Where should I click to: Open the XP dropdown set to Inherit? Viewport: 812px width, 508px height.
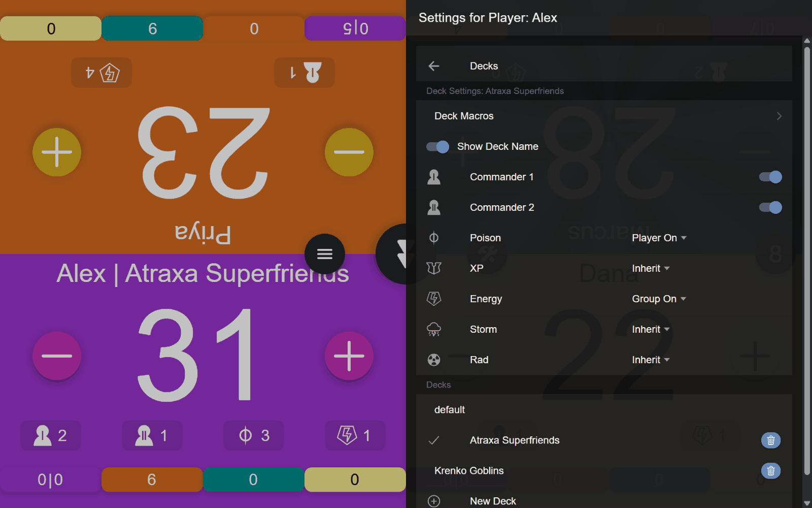(x=651, y=268)
